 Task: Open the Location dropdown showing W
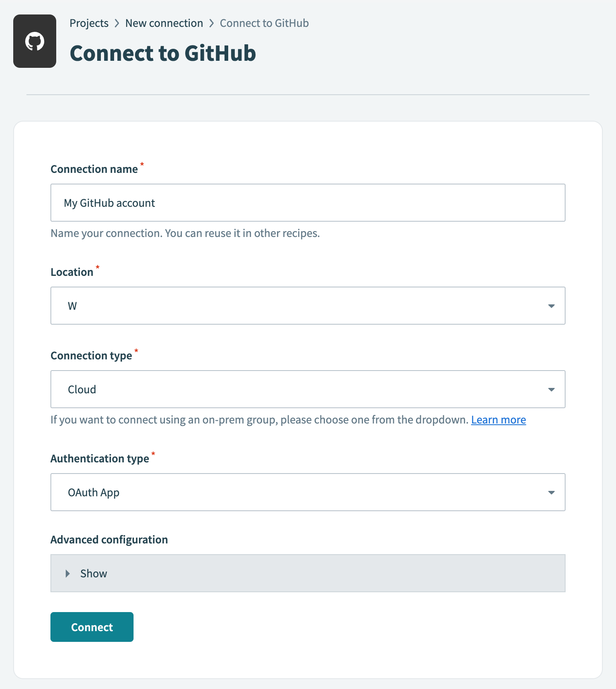(x=308, y=306)
